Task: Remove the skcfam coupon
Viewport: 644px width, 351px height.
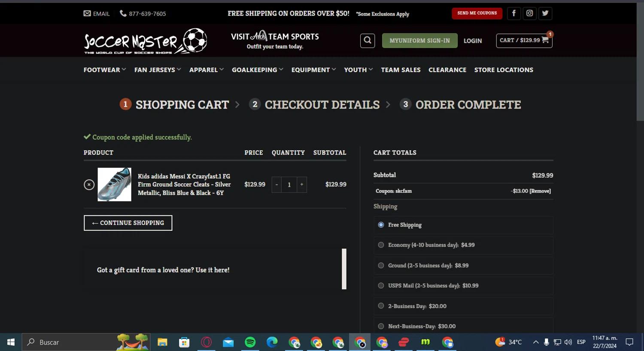Action: pos(540,191)
